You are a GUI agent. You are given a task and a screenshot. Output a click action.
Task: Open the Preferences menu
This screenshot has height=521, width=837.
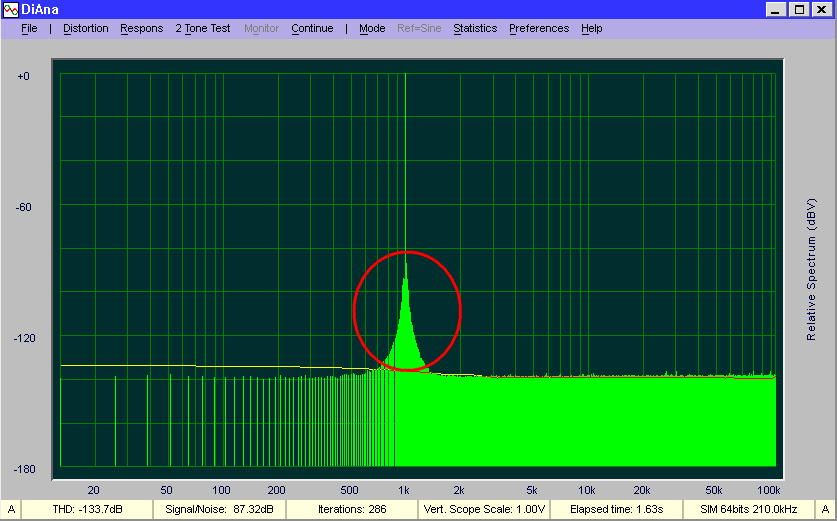tap(539, 28)
